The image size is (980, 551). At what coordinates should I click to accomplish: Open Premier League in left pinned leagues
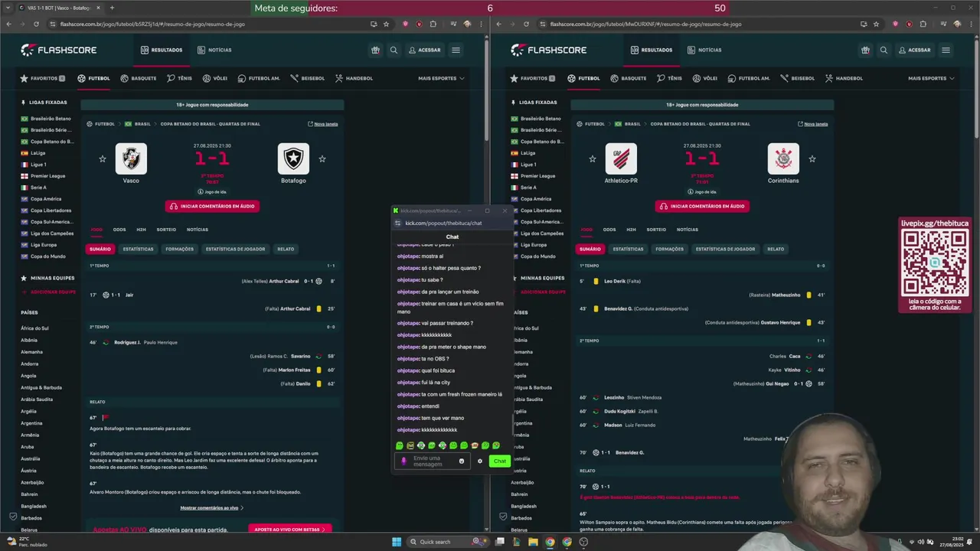[47, 176]
